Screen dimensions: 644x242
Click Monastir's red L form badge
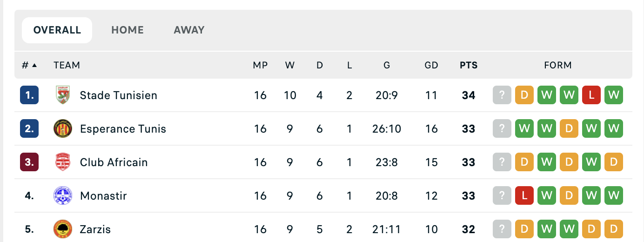pyautogui.click(x=524, y=196)
